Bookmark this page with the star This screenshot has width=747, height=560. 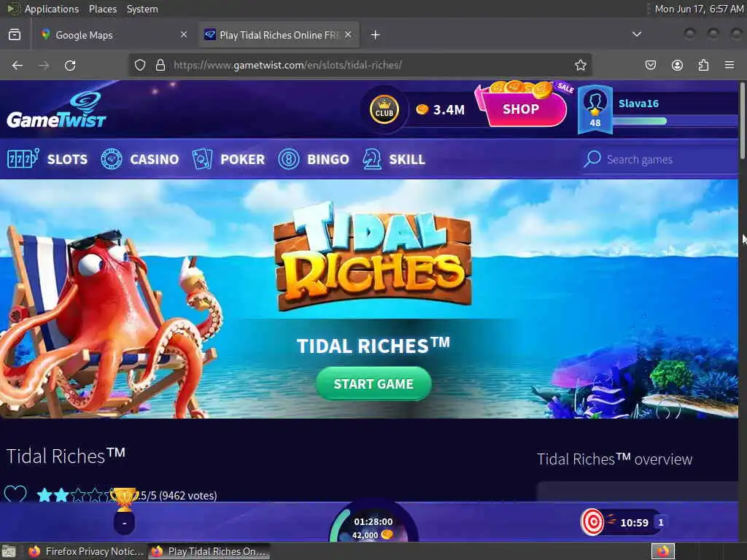pyautogui.click(x=580, y=65)
